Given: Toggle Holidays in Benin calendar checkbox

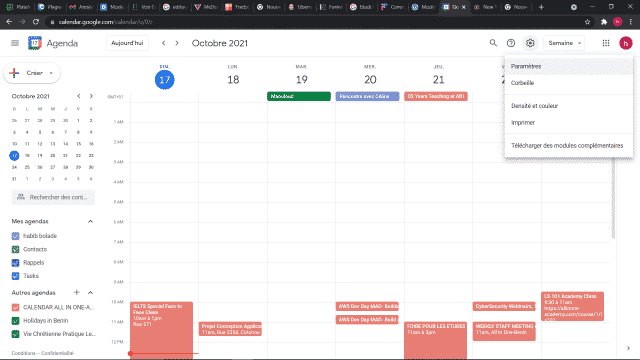Looking at the screenshot, I should 16,321.
